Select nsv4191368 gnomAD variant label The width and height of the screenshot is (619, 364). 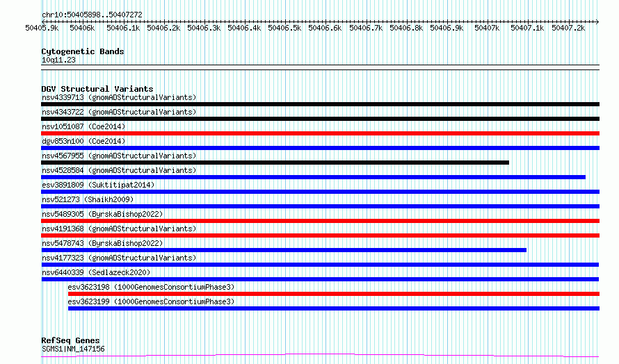[x=119, y=229]
